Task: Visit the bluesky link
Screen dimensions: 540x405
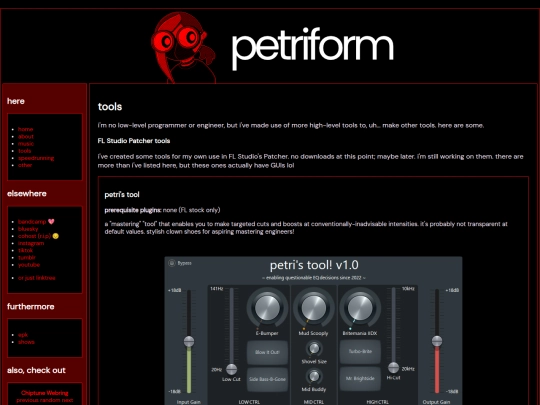Action: 28,229
